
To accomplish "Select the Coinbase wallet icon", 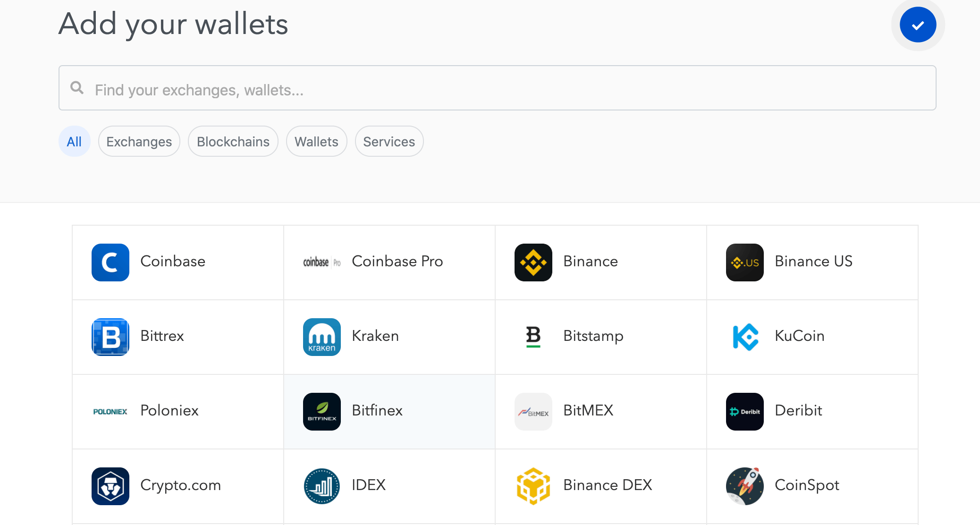I will click(x=110, y=262).
